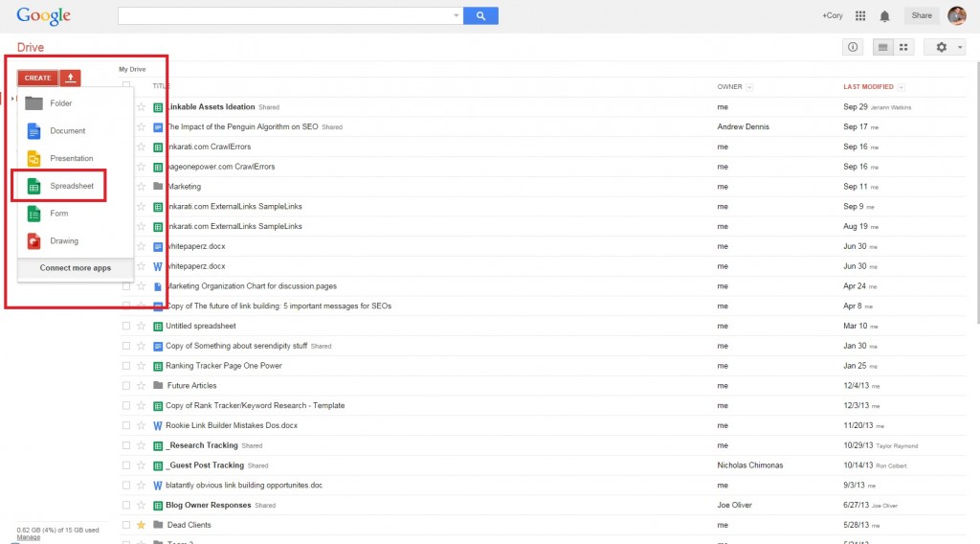This screenshot has height=544, width=980.
Task: Check the Dead Clients checkbox
Action: click(x=126, y=525)
